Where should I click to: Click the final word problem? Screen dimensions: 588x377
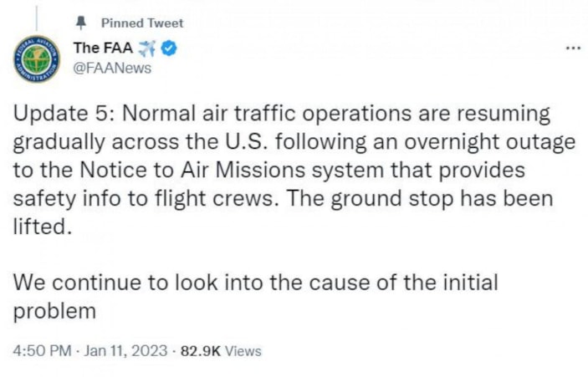click(x=55, y=311)
